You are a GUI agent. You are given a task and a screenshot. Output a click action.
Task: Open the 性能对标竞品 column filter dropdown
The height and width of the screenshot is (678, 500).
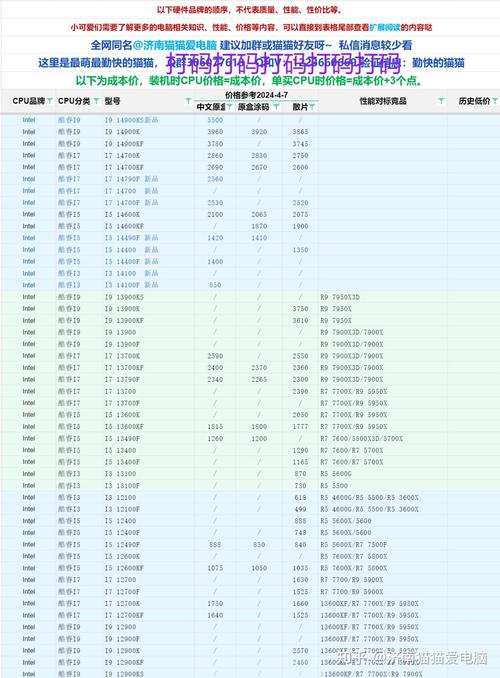pos(441,101)
